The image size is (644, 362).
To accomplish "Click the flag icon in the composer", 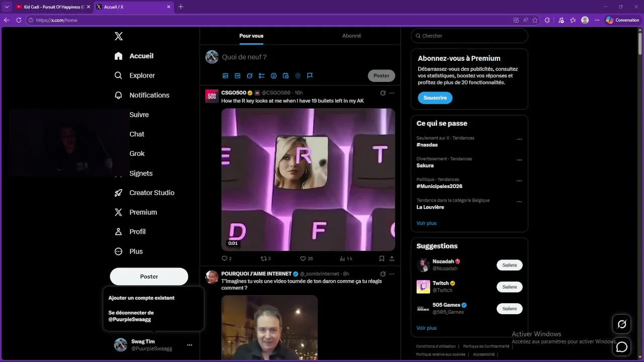I will click(x=310, y=76).
